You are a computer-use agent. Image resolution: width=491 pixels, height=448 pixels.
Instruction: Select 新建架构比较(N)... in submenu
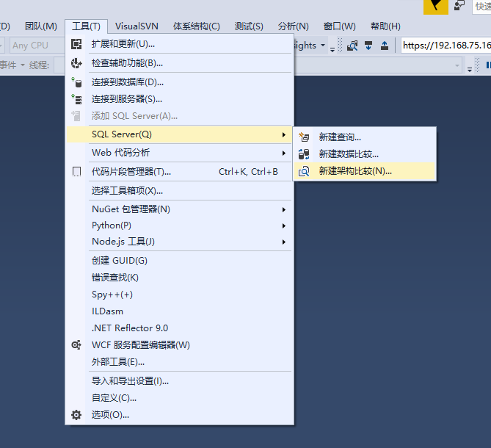click(365, 171)
